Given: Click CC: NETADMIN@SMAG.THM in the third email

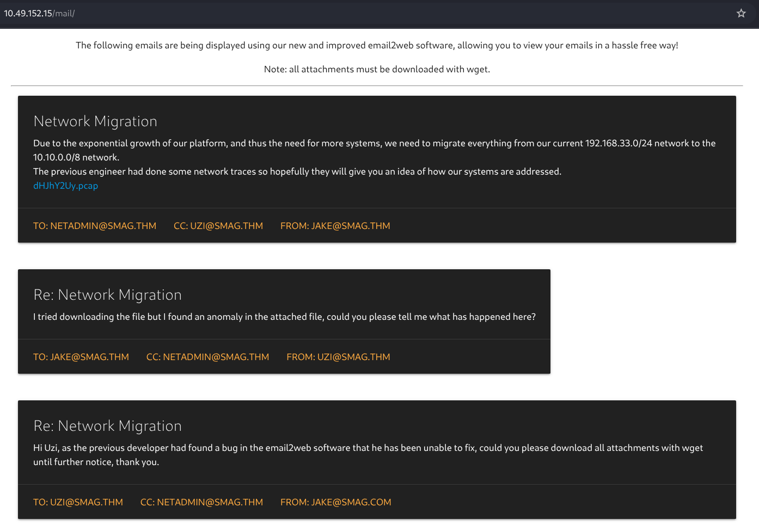Looking at the screenshot, I should pyautogui.click(x=201, y=502).
